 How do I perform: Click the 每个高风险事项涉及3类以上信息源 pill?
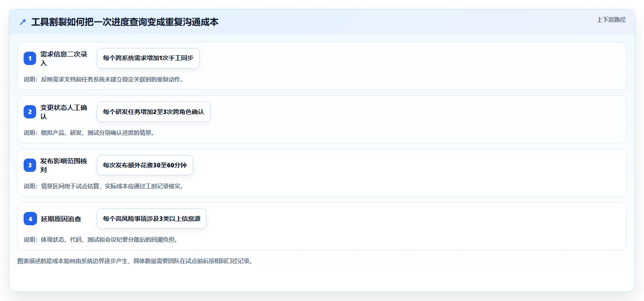(152, 219)
